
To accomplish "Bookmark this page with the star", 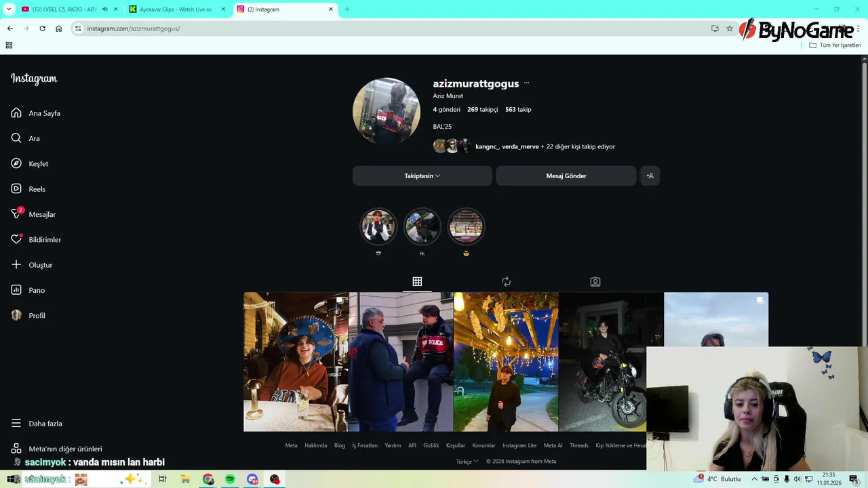I will [730, 28].
